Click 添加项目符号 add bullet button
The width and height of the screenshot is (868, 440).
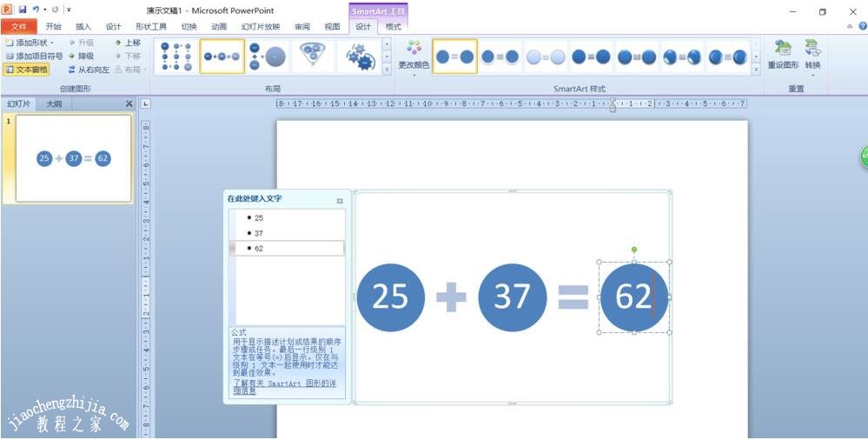[x=34, y=56]
